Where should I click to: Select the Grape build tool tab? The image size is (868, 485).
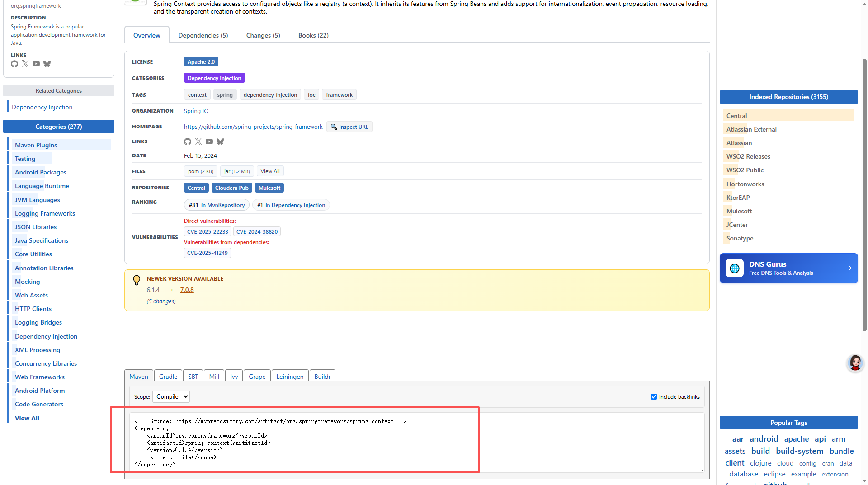[257, 376]
